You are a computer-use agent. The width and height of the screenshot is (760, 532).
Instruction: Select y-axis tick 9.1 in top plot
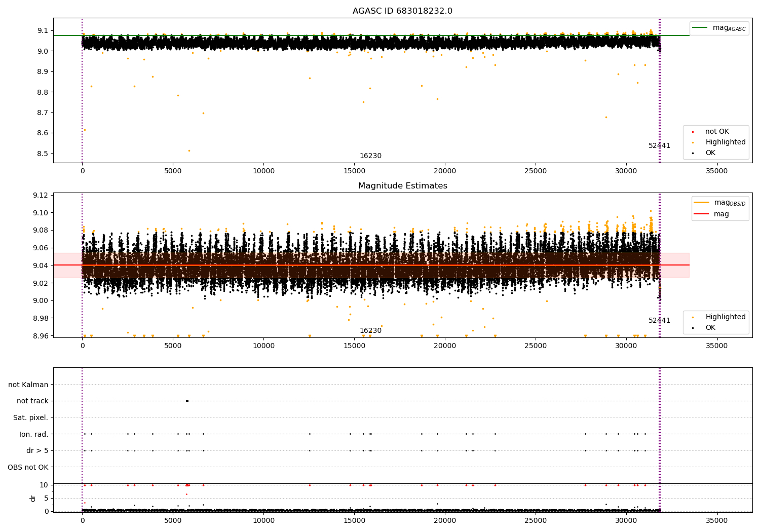click(43, 31)
